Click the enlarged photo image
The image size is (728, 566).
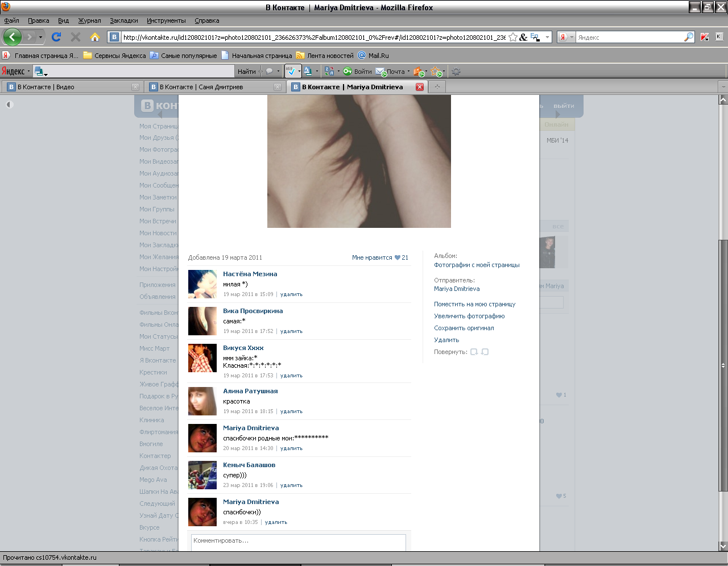pyautogui.click(x=359, y=161)
